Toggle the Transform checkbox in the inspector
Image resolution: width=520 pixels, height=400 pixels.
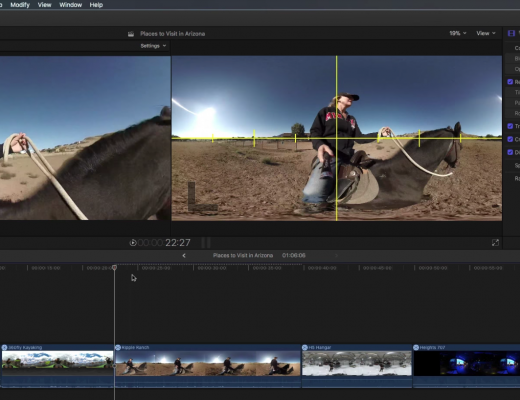(x=510, y=126)
